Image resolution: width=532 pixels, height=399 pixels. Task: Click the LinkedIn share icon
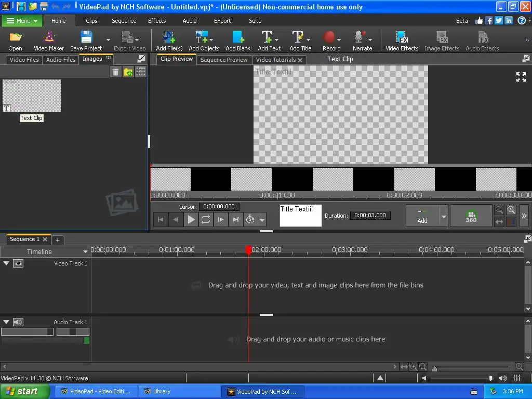pyautogui.click(x=509, y=21)
